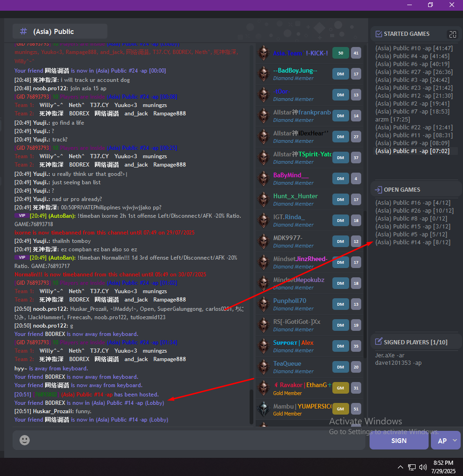Click the DM badge next to MDK9977-

(x=340, y=241)
